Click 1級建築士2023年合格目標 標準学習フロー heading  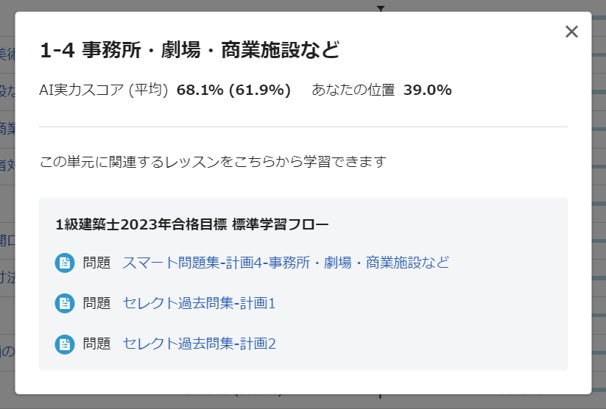tap(192, 225)
